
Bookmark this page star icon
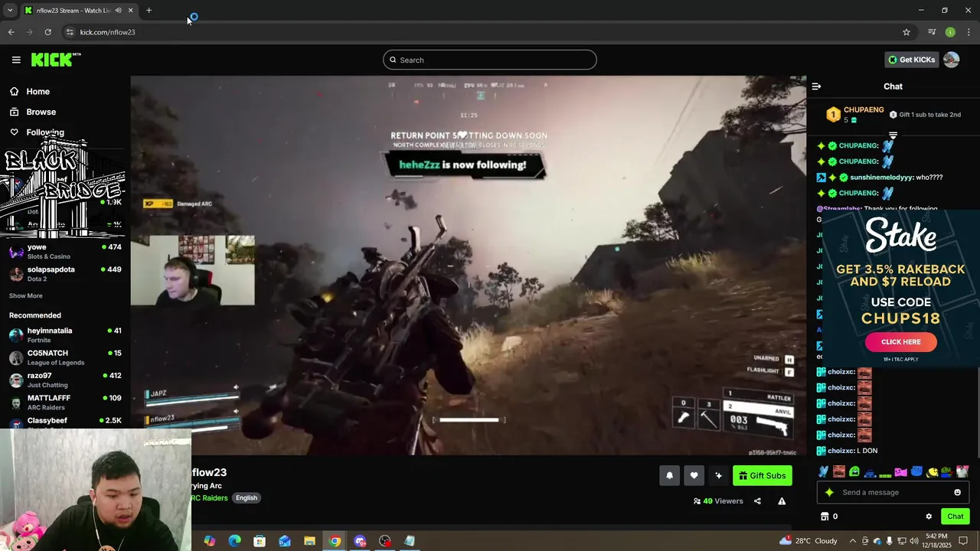point(906,32)
